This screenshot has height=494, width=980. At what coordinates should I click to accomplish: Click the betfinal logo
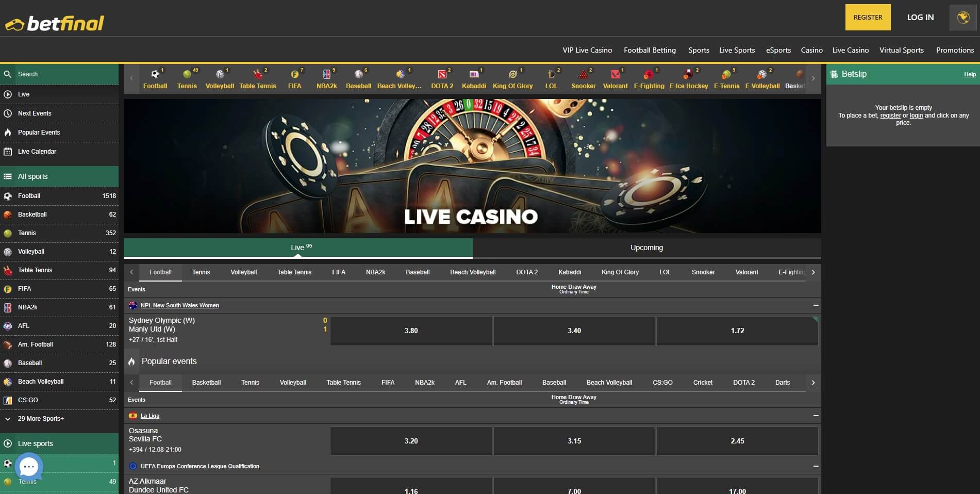55,23
